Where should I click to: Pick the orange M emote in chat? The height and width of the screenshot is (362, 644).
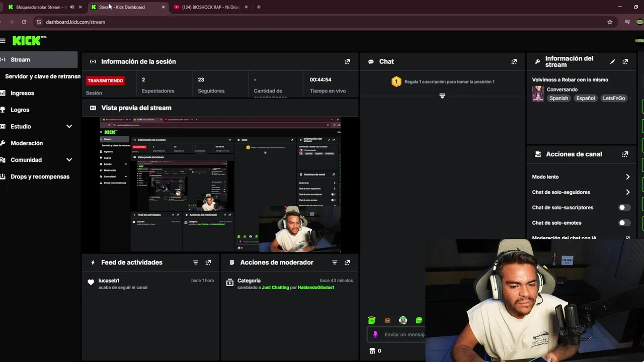pos(387,320)
